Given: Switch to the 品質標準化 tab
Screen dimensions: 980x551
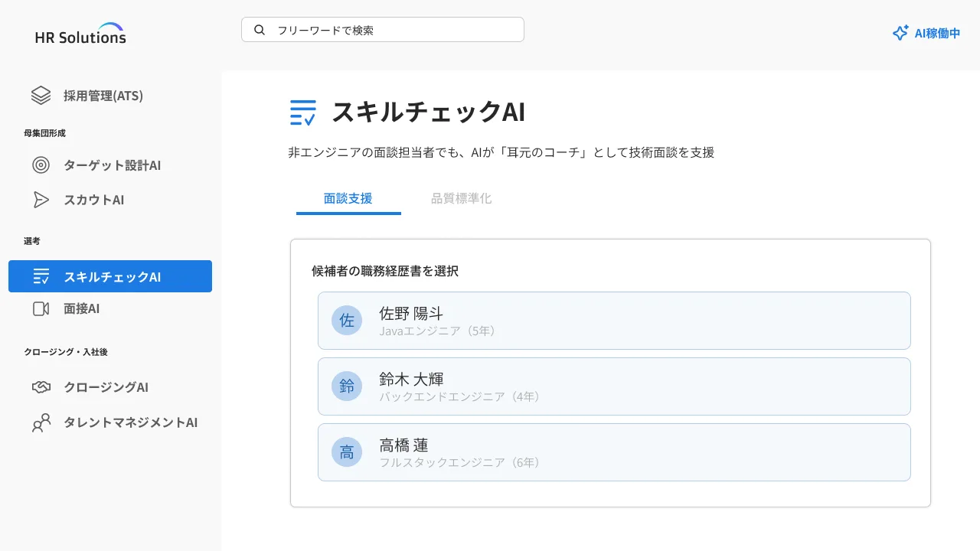Looking at the screenshot, I should [462, 199].
